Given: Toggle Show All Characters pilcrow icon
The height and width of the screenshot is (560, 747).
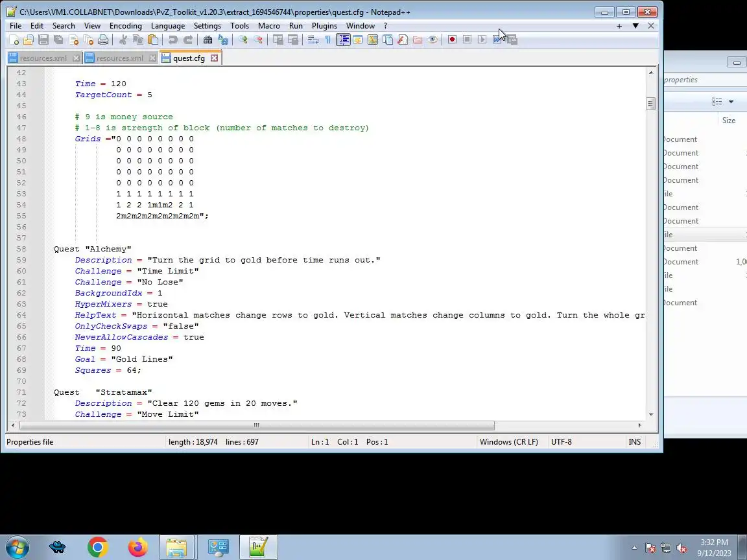Looking at the screenshot, I should (327, 40).
